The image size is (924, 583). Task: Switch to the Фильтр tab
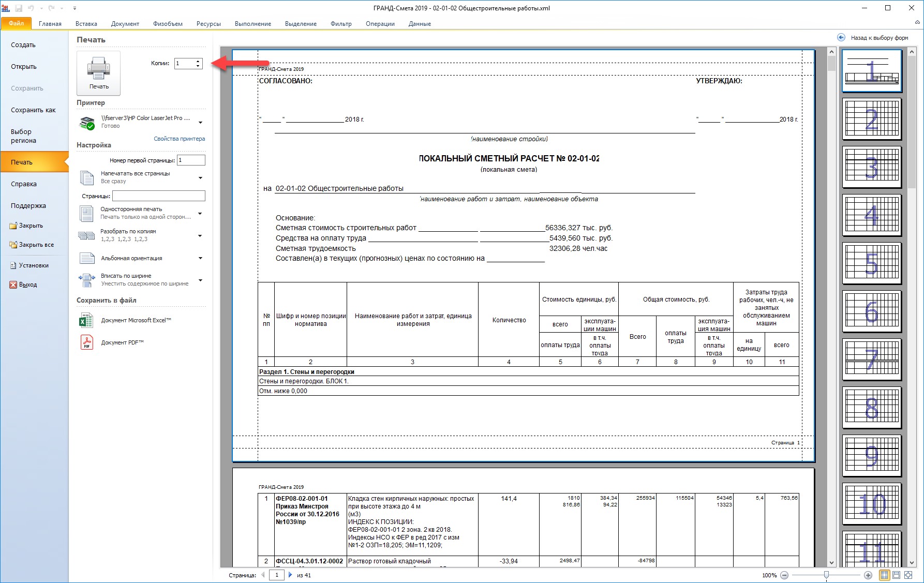(x=341, y=24)
